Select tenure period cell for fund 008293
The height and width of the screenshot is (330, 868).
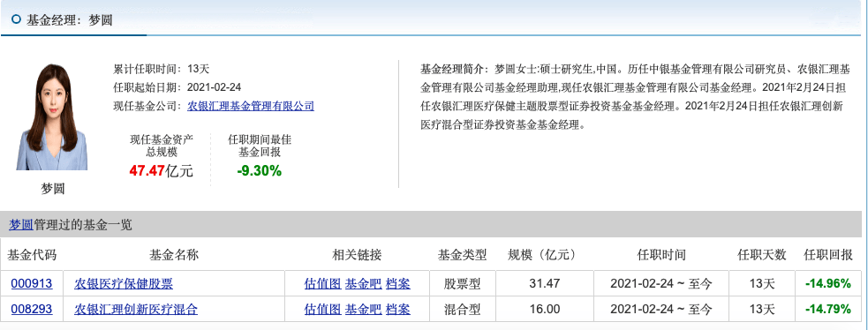pyautogui.click(x=661, y=309)
